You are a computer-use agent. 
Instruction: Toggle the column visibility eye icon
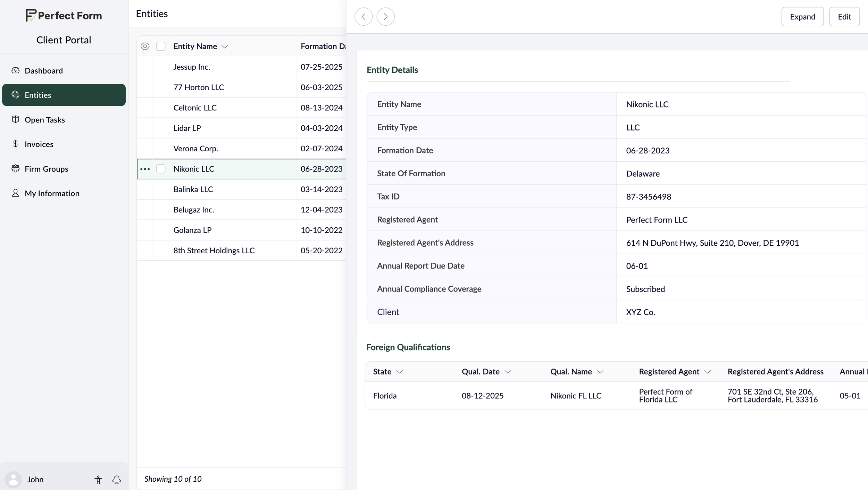145,46
